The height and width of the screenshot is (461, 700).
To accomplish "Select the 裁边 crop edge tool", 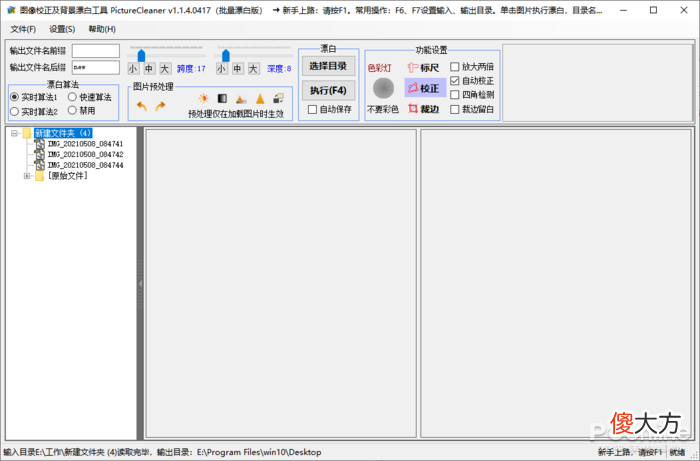I will click(424, 109).
